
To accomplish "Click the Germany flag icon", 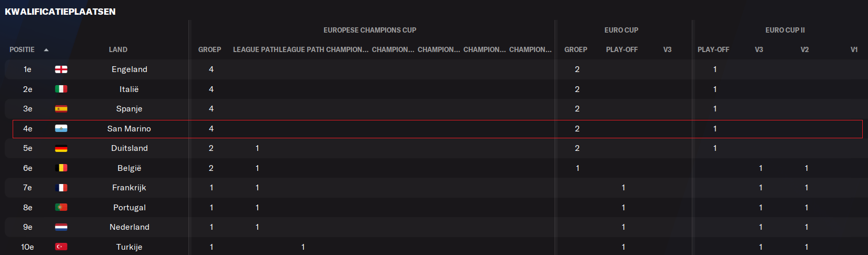I will coord(61,148).
